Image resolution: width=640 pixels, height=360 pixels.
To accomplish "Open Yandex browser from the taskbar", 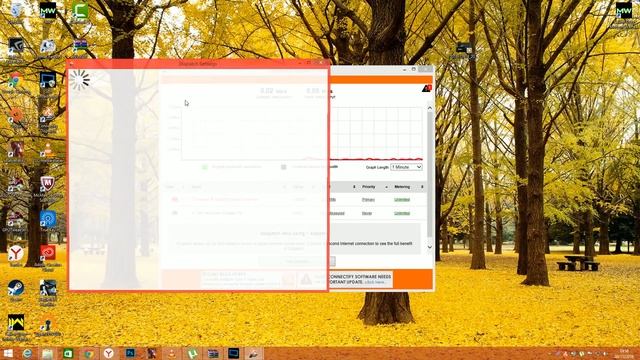I will (x=109, y=353).
